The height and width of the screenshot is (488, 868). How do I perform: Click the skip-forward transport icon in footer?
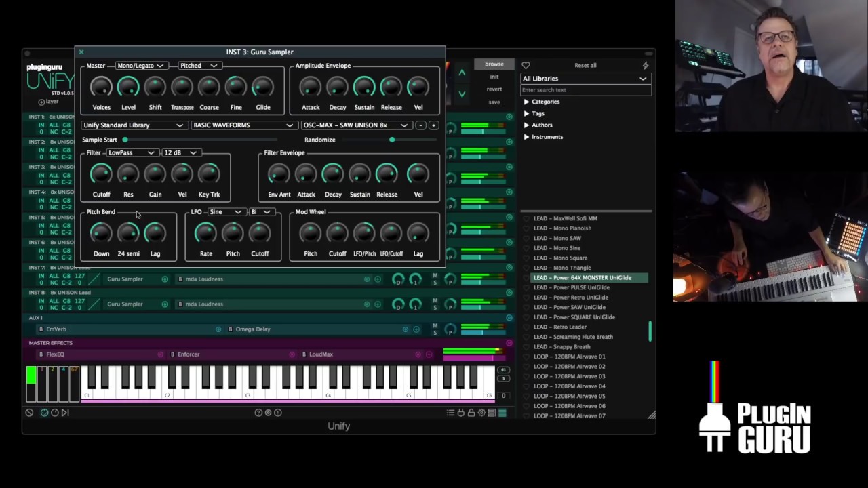[x=65, y=412]
